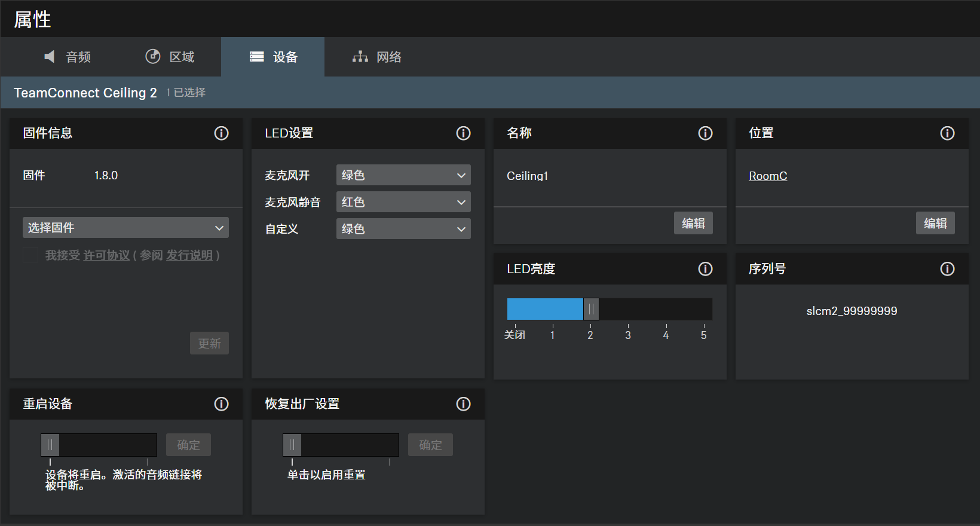The height and width of the screenshot is (526, 980).
Task: Tick the 我接受许可协议 checkbox
Action: coord(30,255)
